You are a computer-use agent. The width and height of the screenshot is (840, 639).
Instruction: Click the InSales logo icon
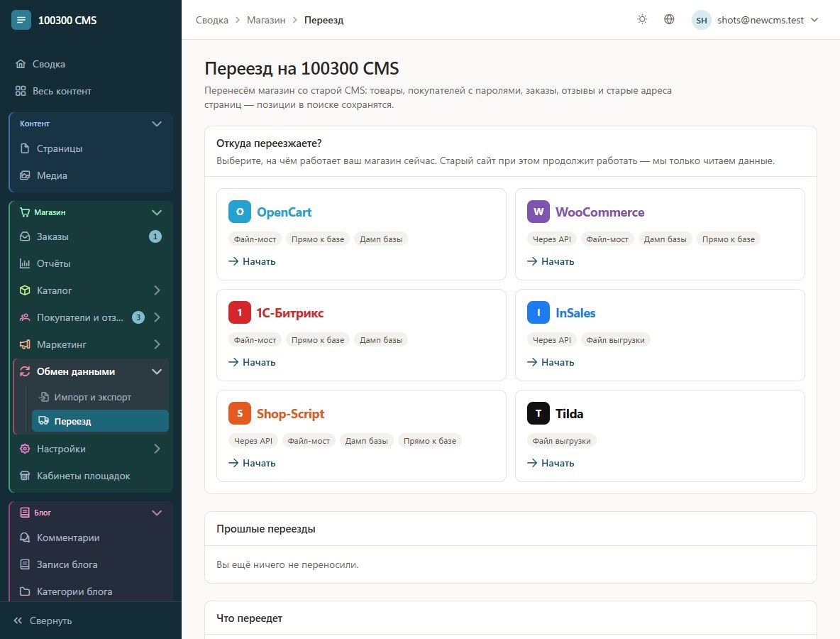click(x=538, y=312)
